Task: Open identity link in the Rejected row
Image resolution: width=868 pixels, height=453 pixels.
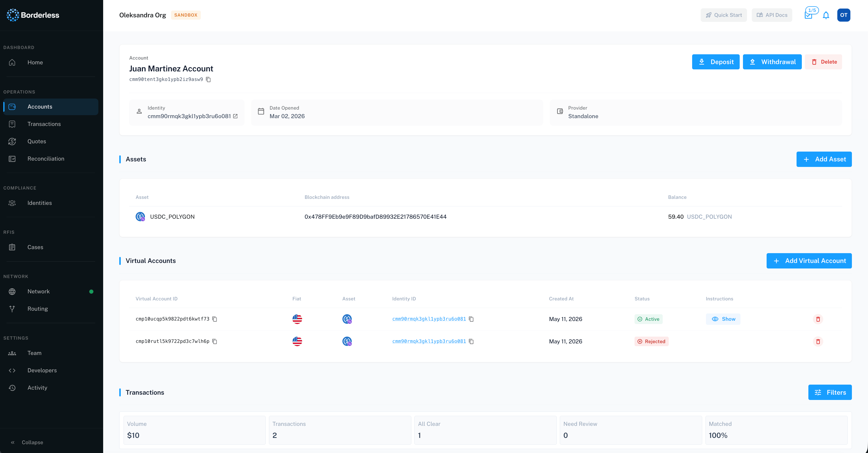Action: pyautogui.click(x=429, y=342)
